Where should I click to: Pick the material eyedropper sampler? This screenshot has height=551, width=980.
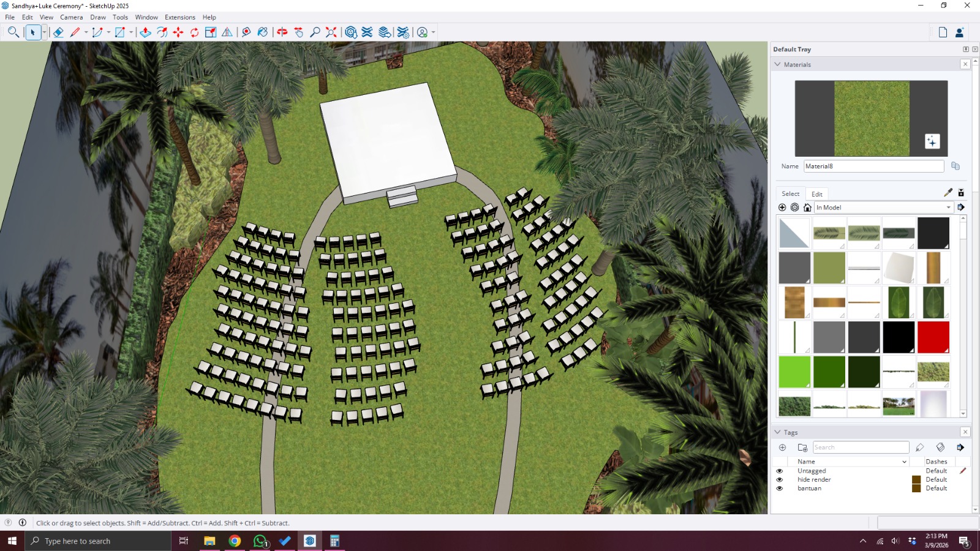click(948, 193)
